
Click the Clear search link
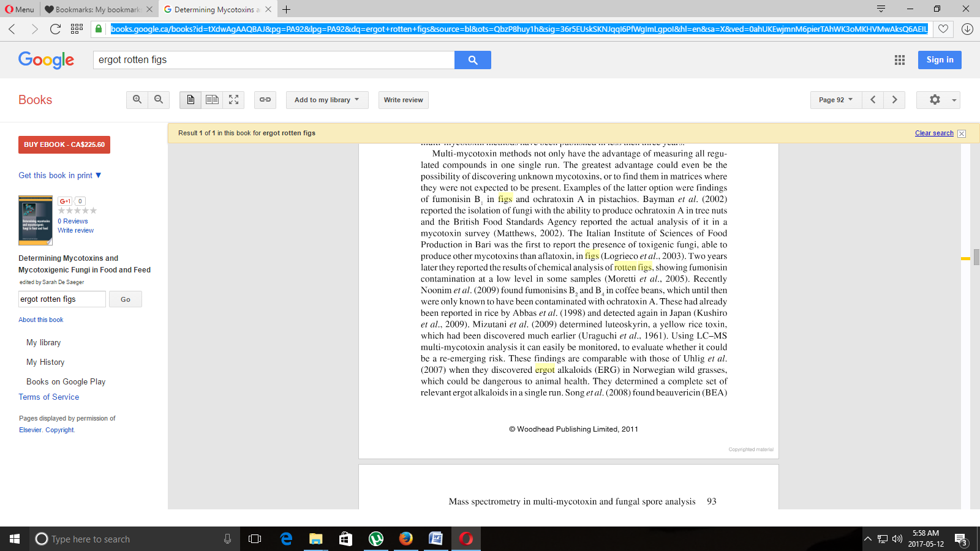(x=933, y=133)
